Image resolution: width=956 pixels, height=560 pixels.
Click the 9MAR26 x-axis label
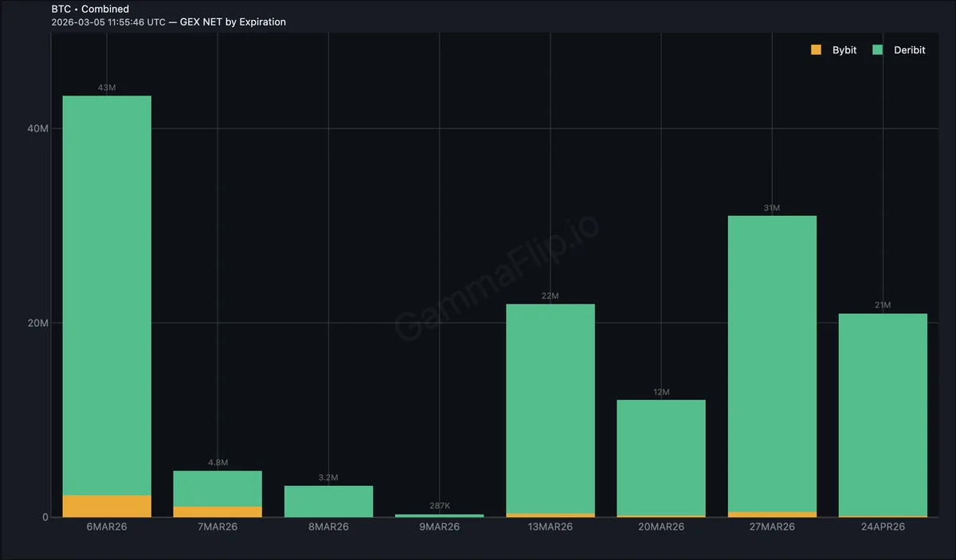[440, 527]
